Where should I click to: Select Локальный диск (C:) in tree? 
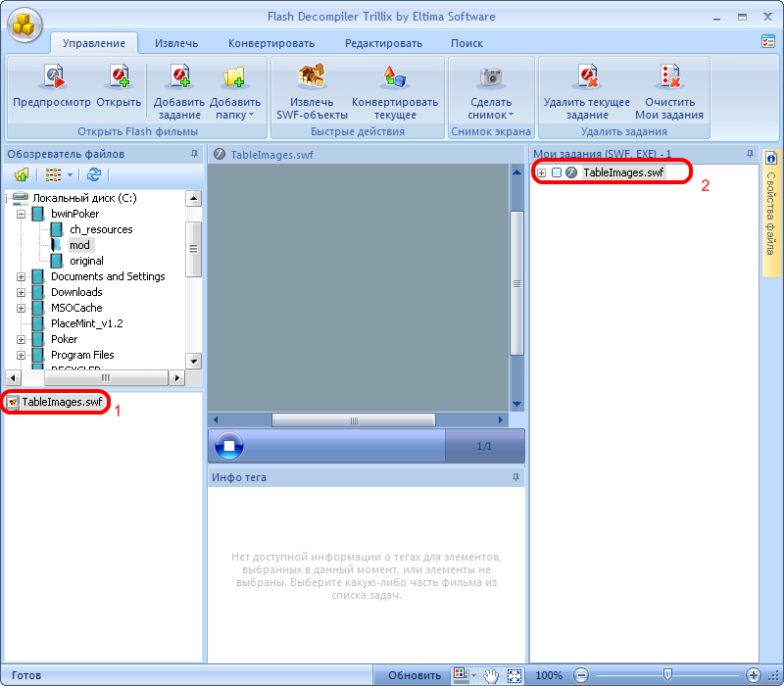(x=84, y=198)
